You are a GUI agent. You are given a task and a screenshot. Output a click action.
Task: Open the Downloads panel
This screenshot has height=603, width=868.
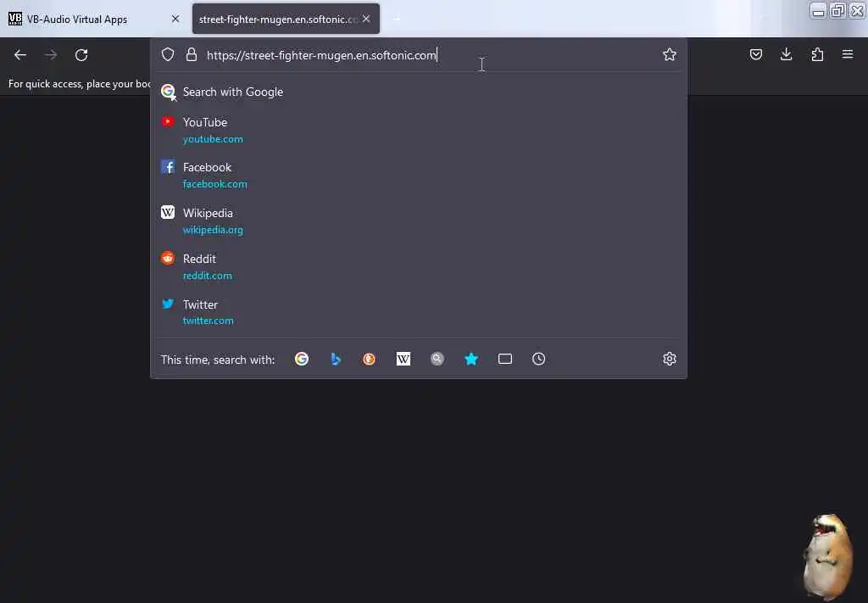click(786, 54)
